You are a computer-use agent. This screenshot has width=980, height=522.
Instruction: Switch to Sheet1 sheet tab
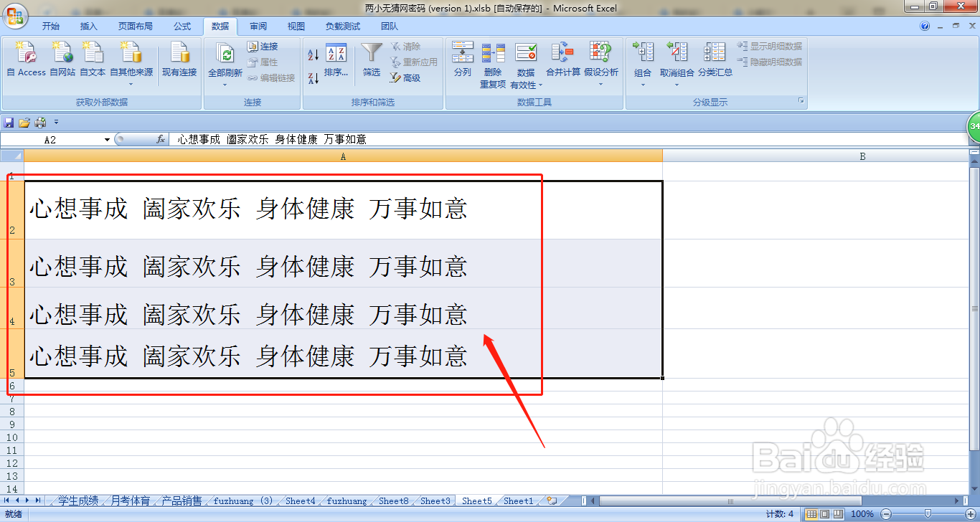point(518,501)
